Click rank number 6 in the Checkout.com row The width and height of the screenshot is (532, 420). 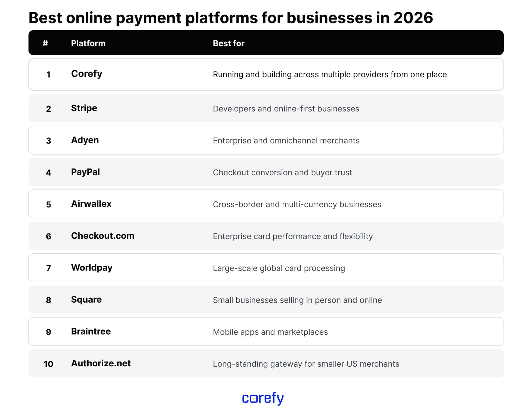[x=49, y=236]
